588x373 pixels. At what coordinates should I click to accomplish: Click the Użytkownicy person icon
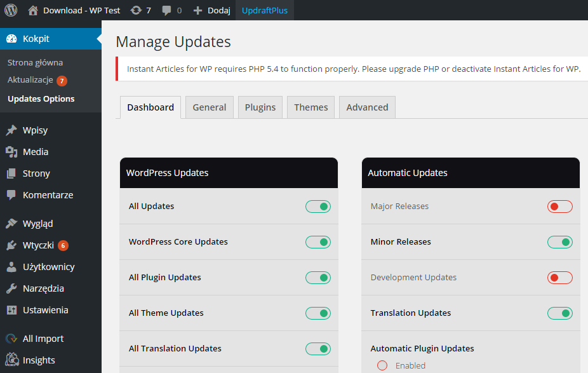[x=11, y=267]
